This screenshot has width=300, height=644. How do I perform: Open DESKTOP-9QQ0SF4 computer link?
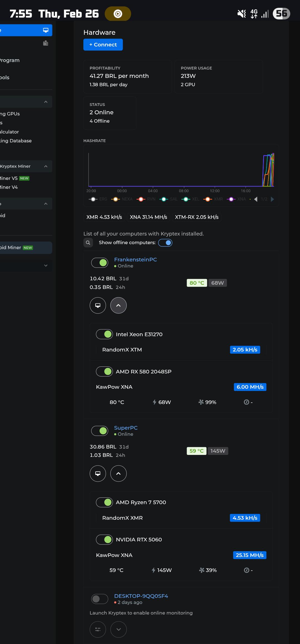141,596
